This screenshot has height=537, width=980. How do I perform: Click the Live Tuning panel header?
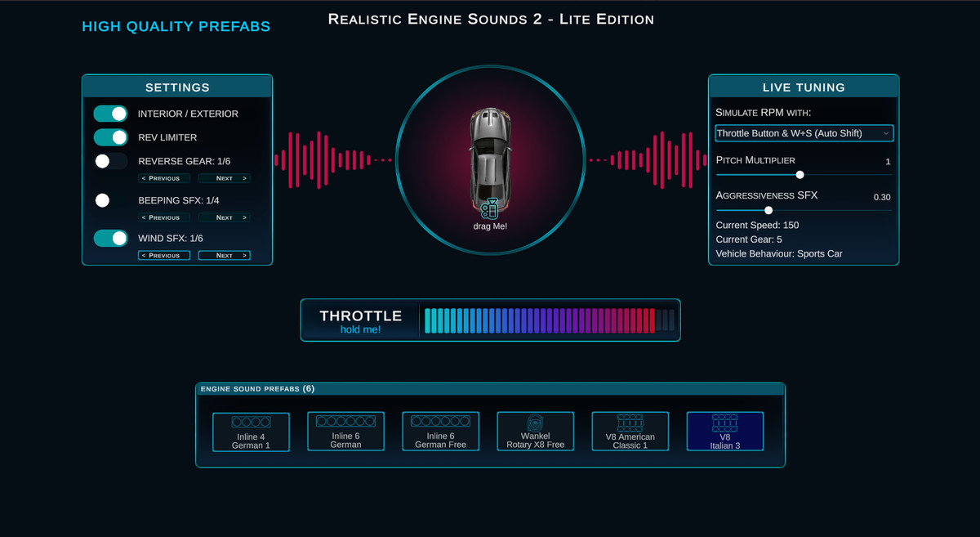coord(804,87)
